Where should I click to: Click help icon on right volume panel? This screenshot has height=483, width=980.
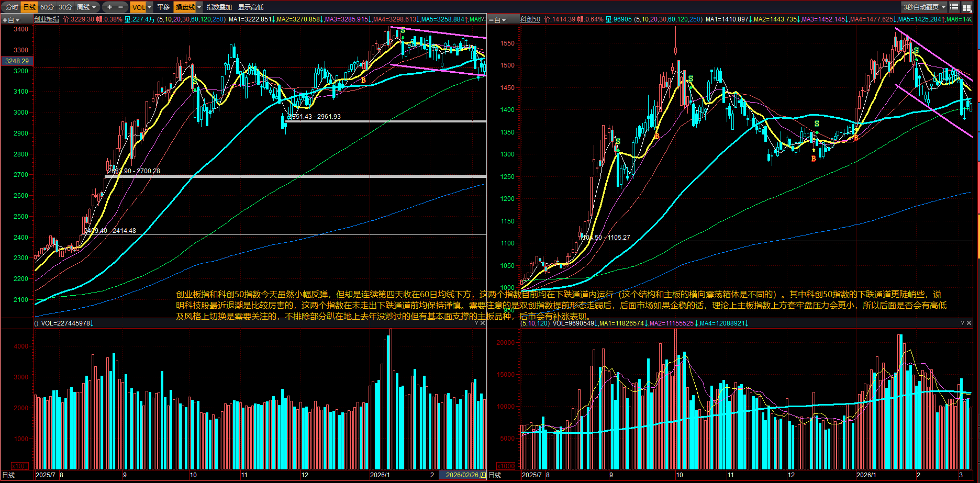coord(962,323)
